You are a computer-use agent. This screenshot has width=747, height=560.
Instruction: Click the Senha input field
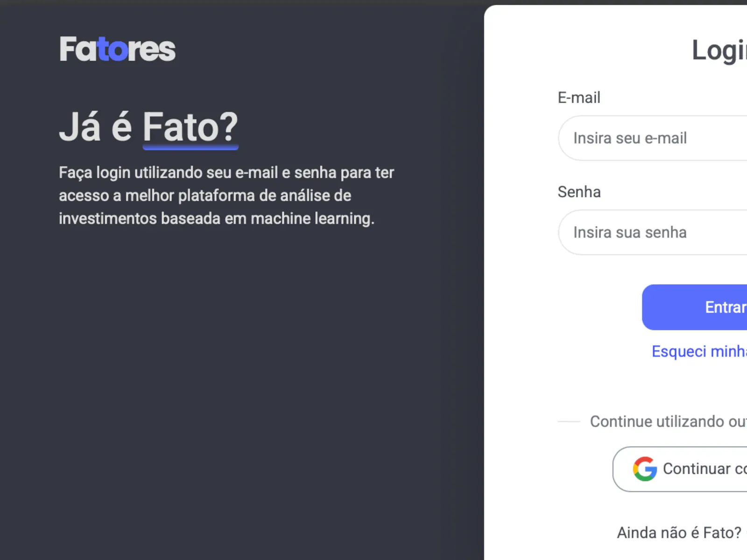pyautogui.click(x=654, y=232)
